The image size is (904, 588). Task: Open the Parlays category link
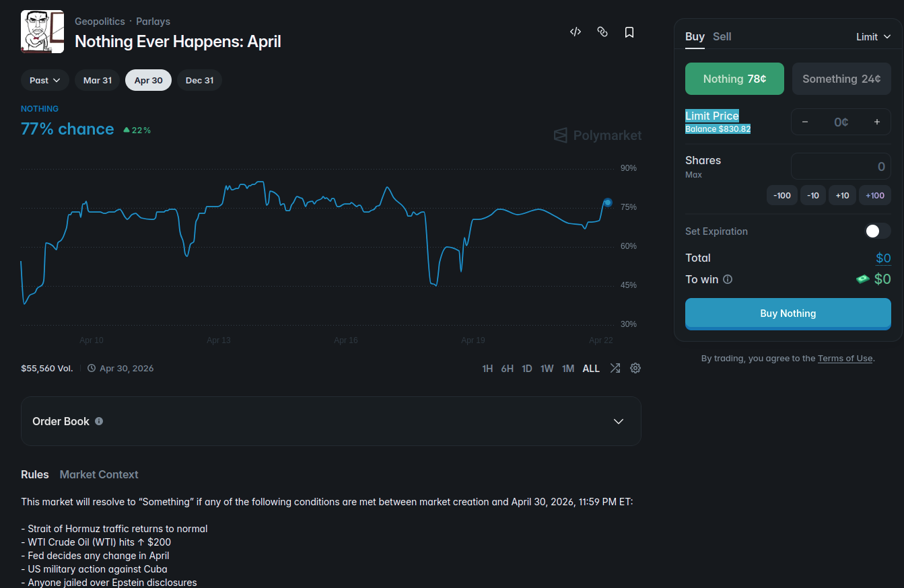[153, 22]
